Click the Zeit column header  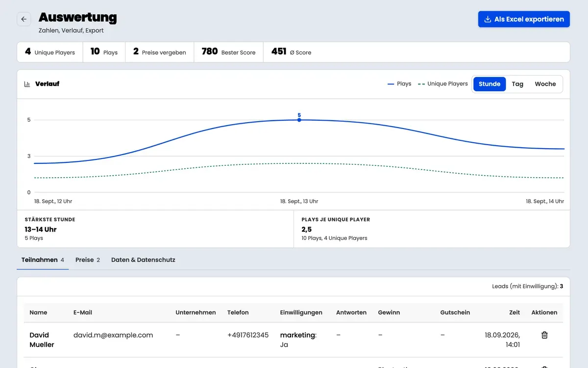pyautogui.click(x=514, y=313)
